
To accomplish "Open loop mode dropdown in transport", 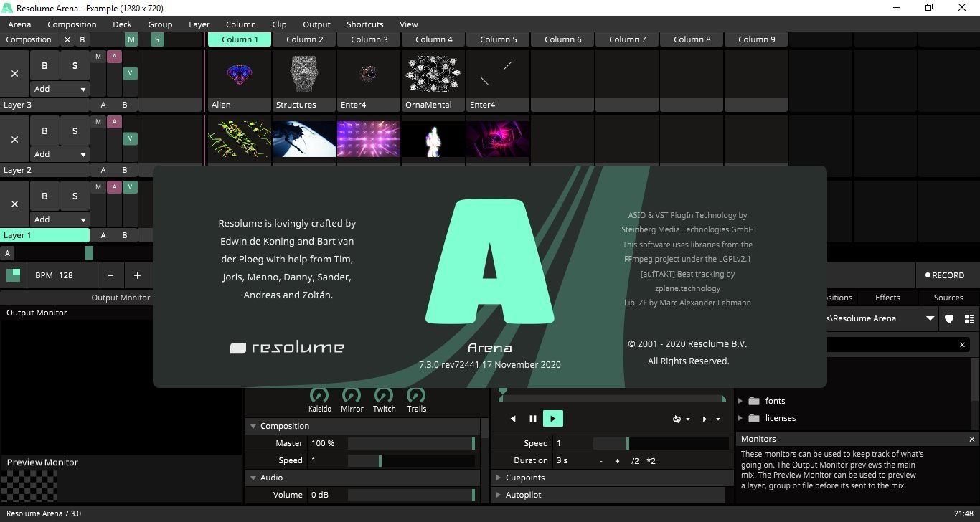I will (681, 419).
